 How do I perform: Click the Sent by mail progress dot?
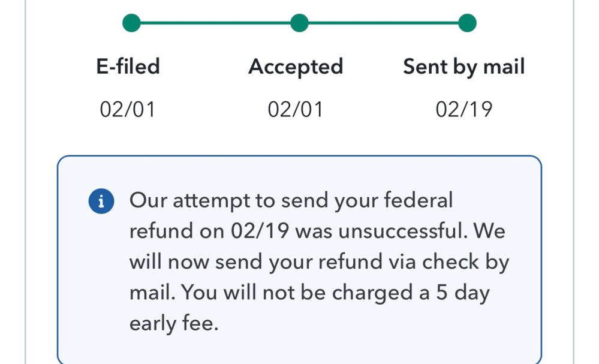(x=467, y=23)
